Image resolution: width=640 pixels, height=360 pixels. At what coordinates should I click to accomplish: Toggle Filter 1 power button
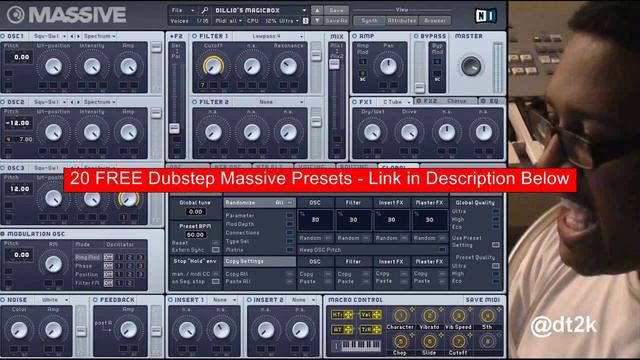click(x=194, y=36)
